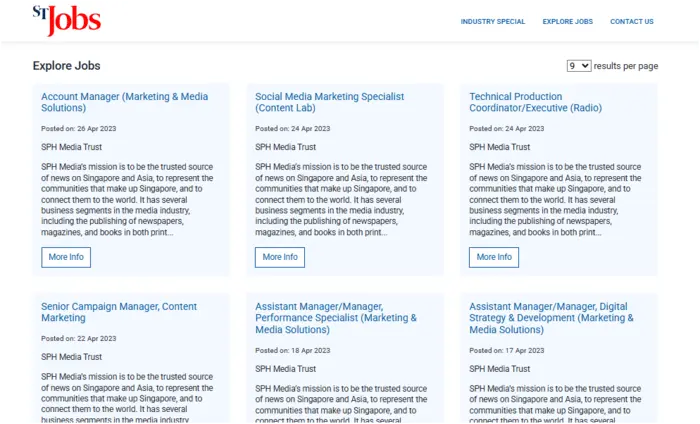The width and height of the screenshot is (700, 424).
Task: Select the 'Explore Jobs' page heading
Action: (67, 66)
